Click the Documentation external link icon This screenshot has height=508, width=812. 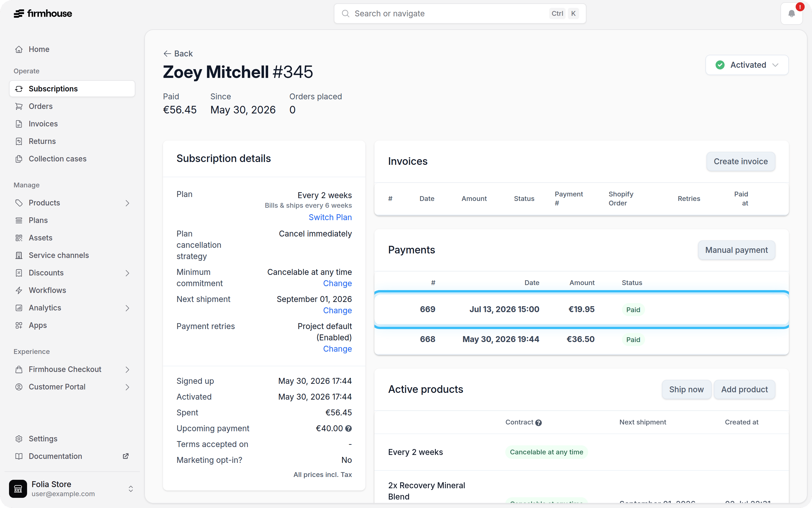[125, 456]
